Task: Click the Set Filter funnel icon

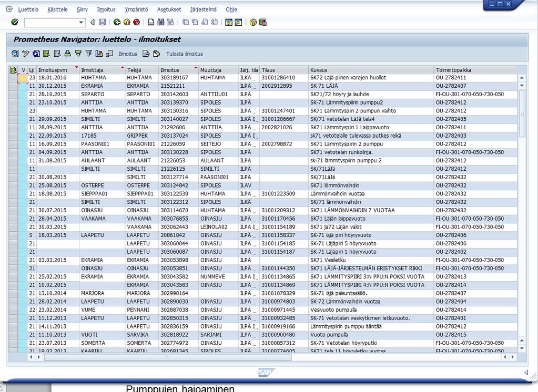Action: (89, 54)
